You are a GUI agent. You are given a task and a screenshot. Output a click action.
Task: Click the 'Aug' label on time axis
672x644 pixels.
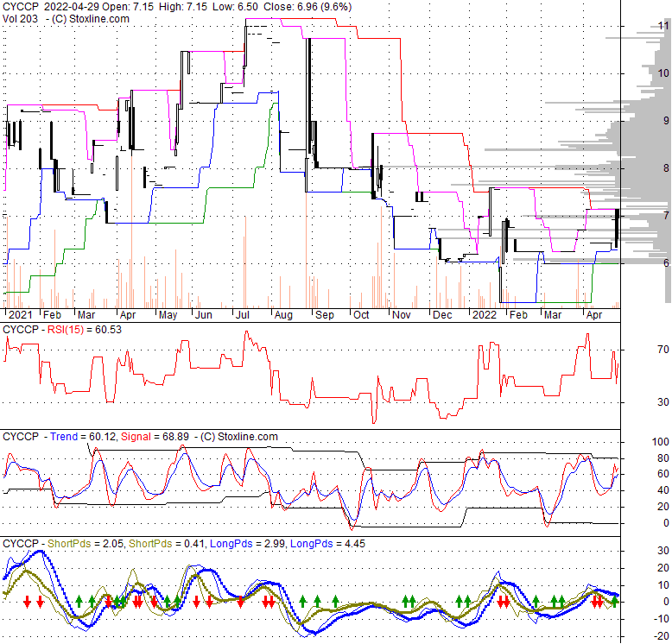tap(283, 315)
